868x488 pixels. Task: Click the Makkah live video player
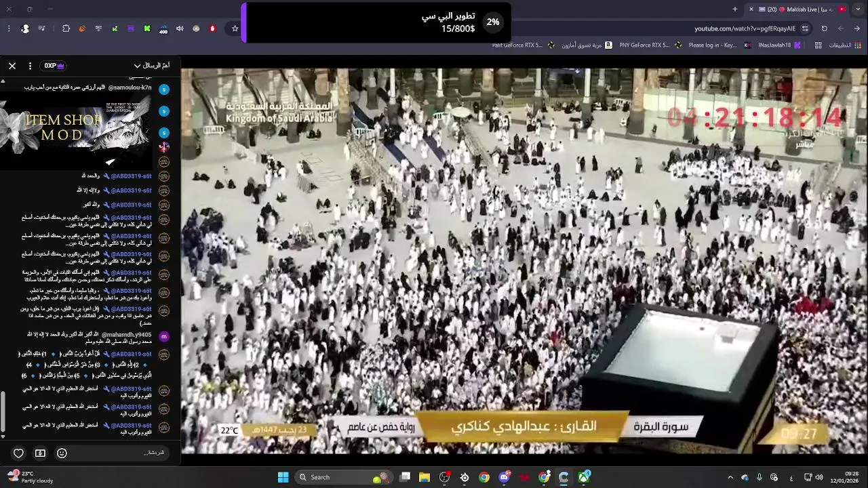pyautogui.click(x=524, y=261)
